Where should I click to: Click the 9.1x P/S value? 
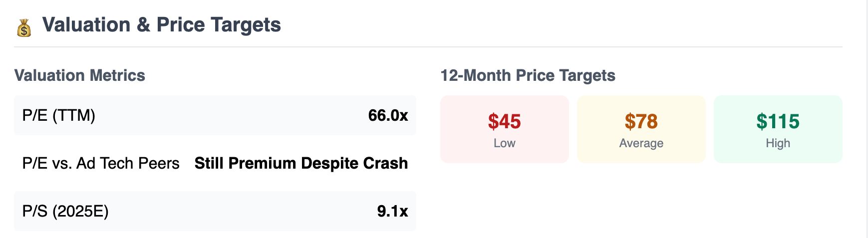click(392, 211)
